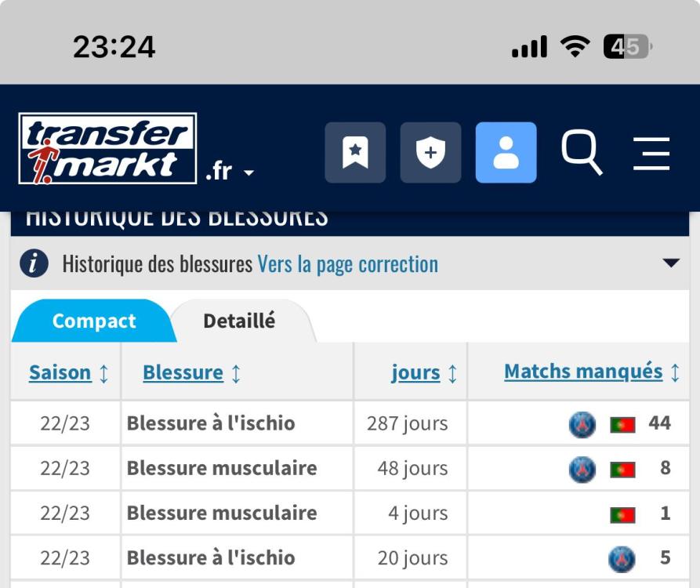Open the bookmark star watchlist icon
Viewport: 700px width, 588px height.
(355, 152)
